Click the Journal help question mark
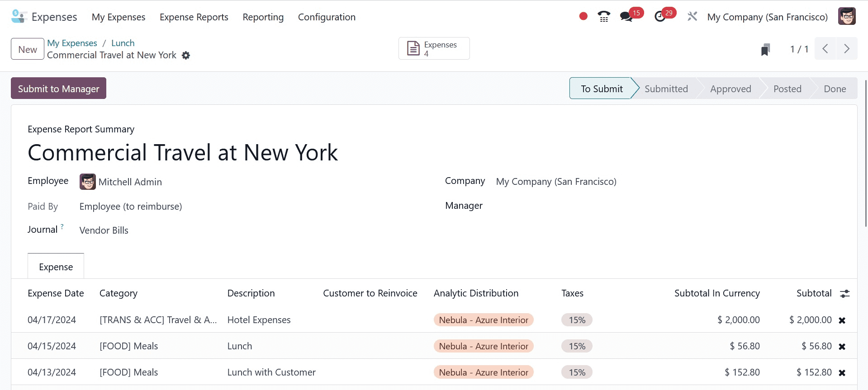The image size is (868, 390). (62, 226)
